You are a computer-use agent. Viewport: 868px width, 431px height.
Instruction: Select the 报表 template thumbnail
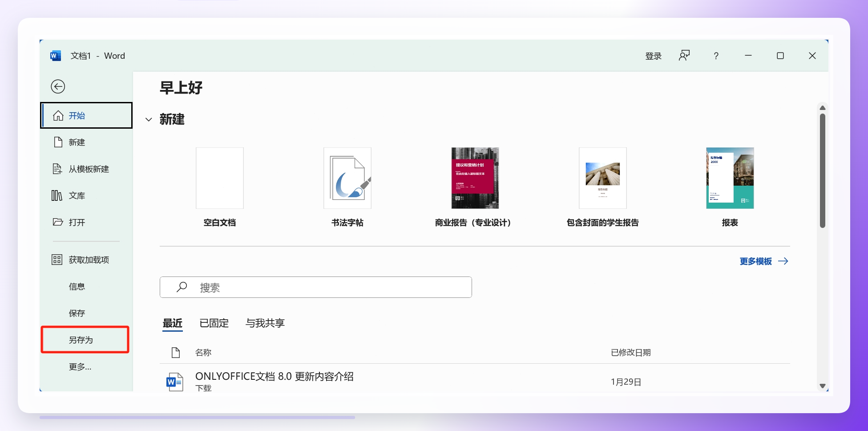point(730,178)
